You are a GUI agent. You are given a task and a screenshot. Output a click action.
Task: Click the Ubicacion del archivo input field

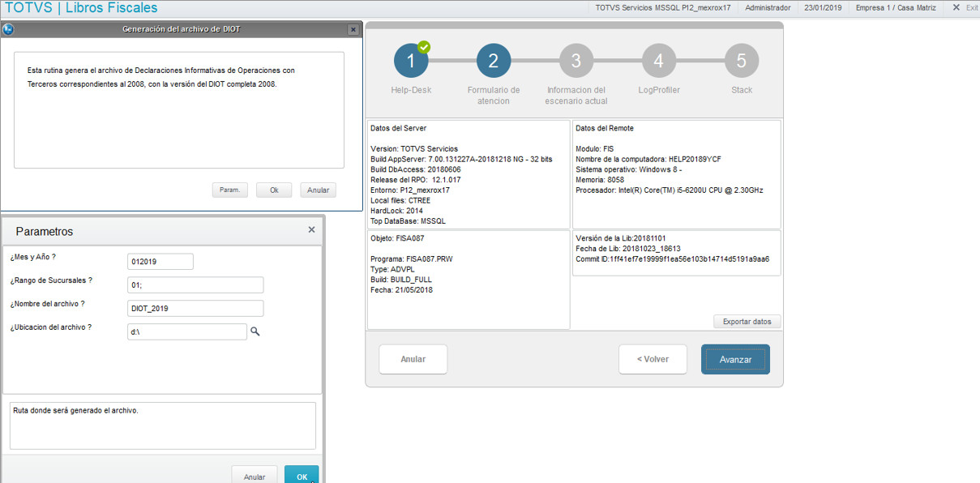(187, 331)
